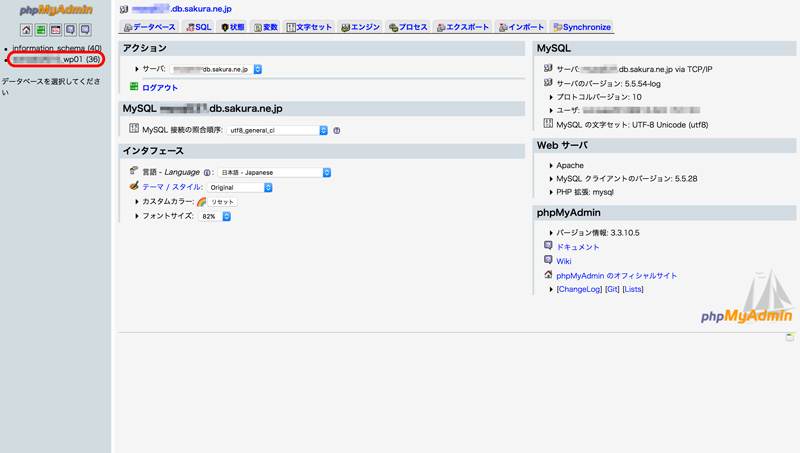Open the SQL documentation icon in the sidebar
This screenshot has height=453, width=800.
pos(85,30)
